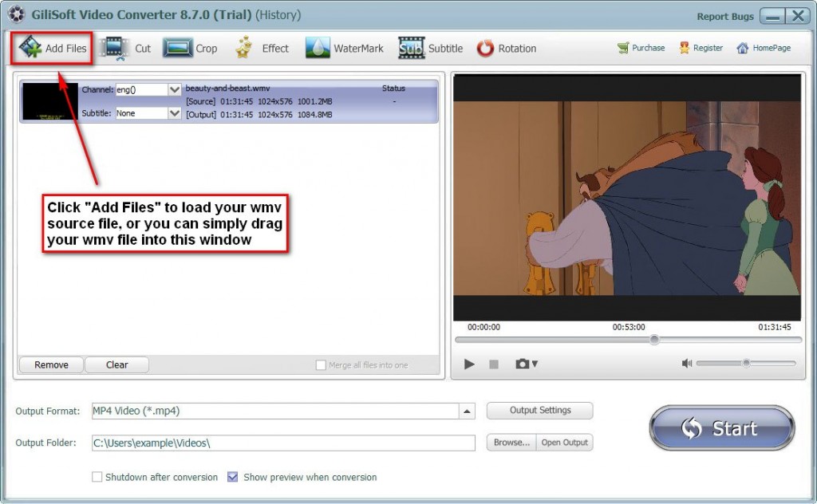
Task: Open the WaterMark tool
Action: (x=344, y=49)
